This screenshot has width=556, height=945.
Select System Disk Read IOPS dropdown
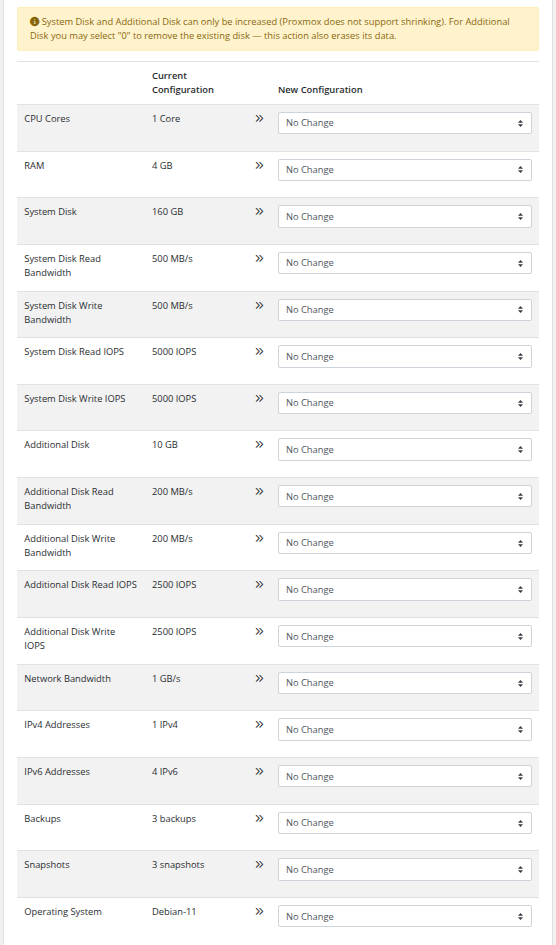[x=404, y=357]
